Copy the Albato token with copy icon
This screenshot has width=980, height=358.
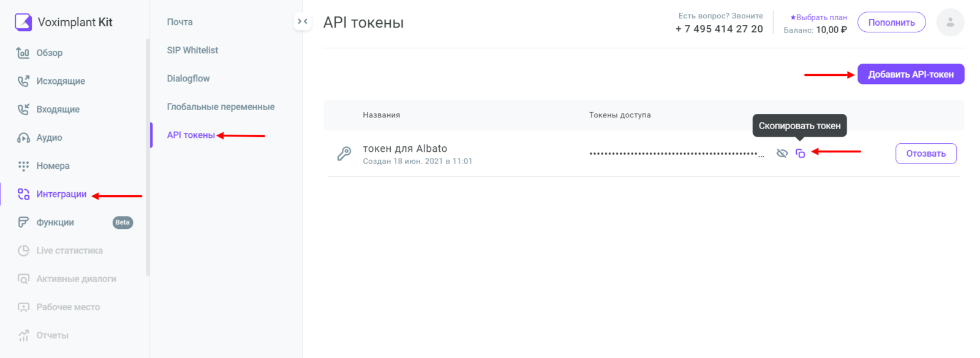(x=800, y=154)
